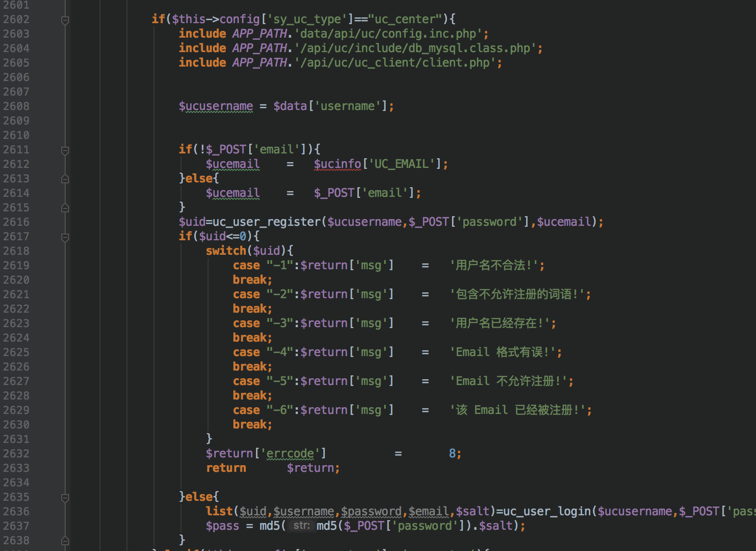Click the $pass variable on line 2637

[x=223, y=526]
